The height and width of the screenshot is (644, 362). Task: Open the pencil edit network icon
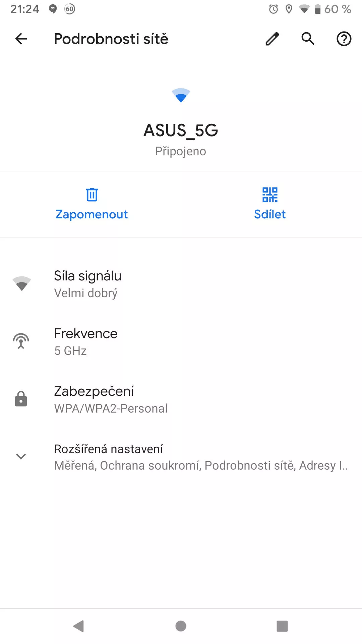pos(272,39)
